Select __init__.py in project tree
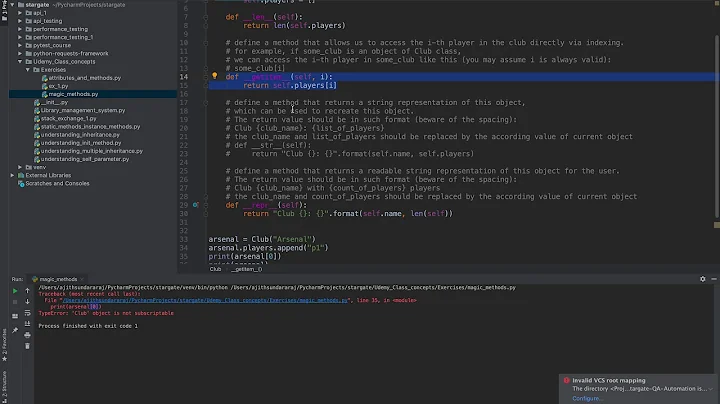 [54, 102]
